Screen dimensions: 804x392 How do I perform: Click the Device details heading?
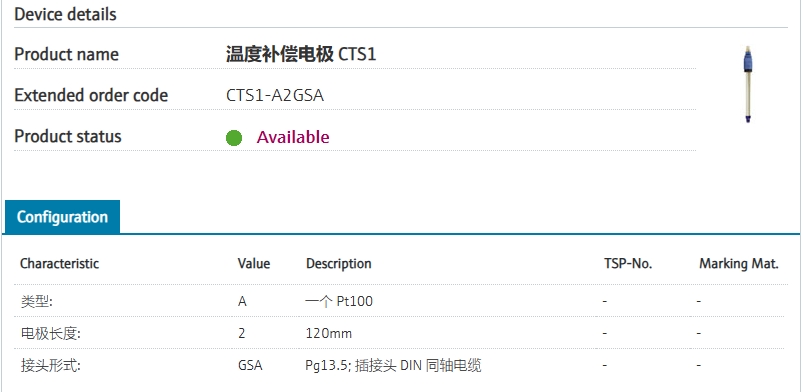coord(66,14)
